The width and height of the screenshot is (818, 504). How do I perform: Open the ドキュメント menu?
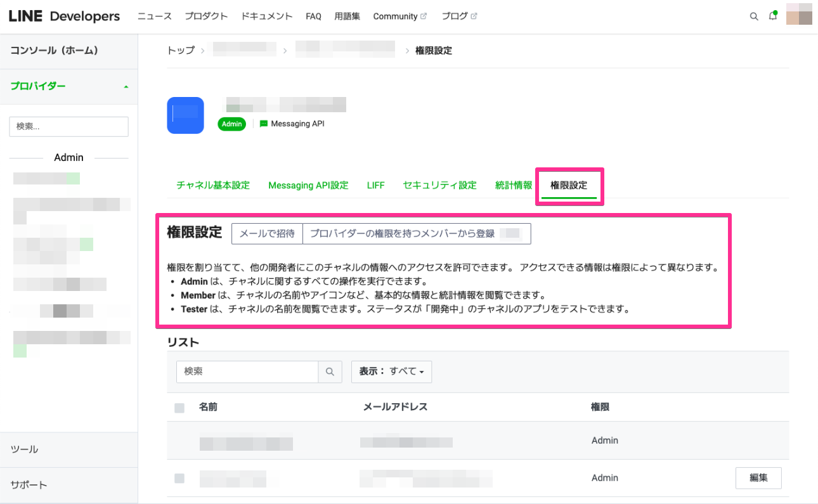click(267, 16)
